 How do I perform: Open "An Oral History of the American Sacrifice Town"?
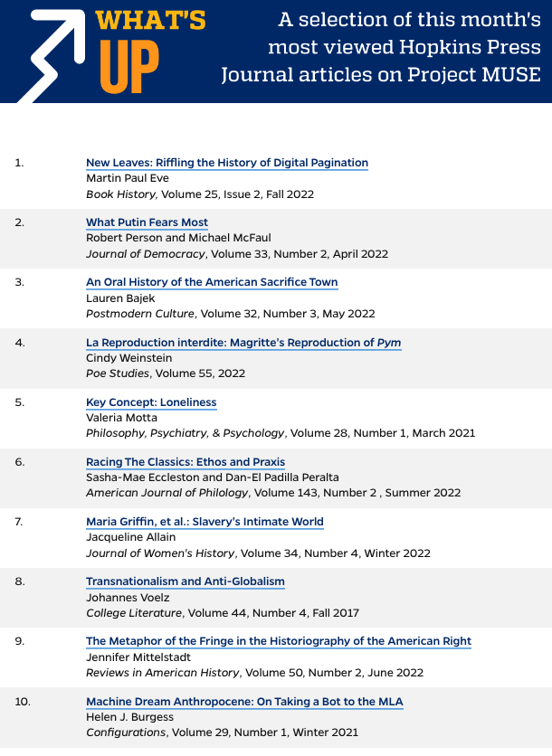[x=212, y=282]
